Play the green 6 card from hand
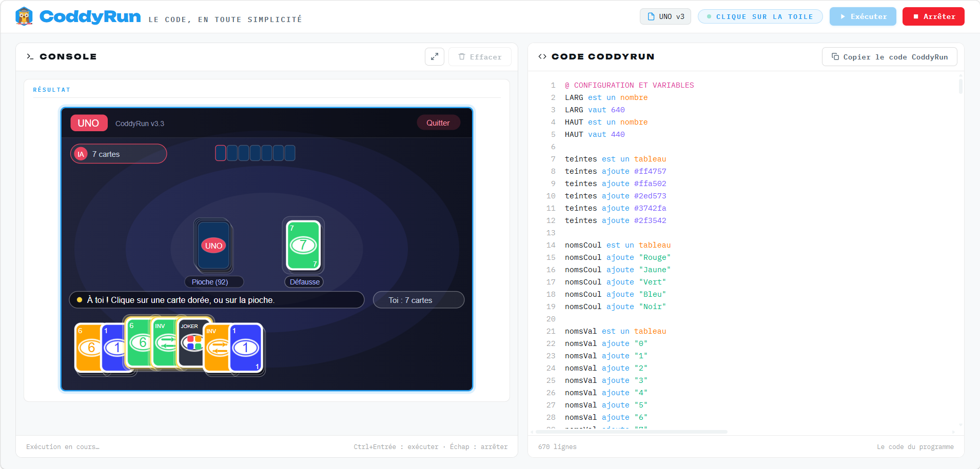The image size is (980, 469). pyautogui.click(x=138, y=342)
